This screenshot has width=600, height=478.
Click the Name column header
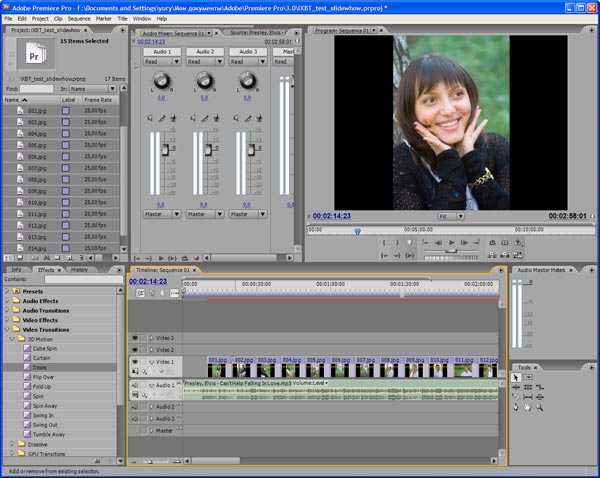point(12,100)
